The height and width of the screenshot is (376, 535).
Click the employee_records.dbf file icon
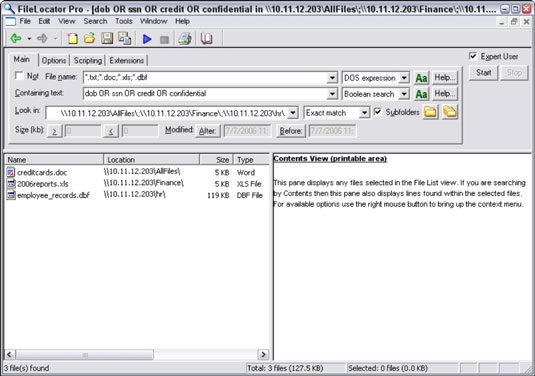coord(11,195)
